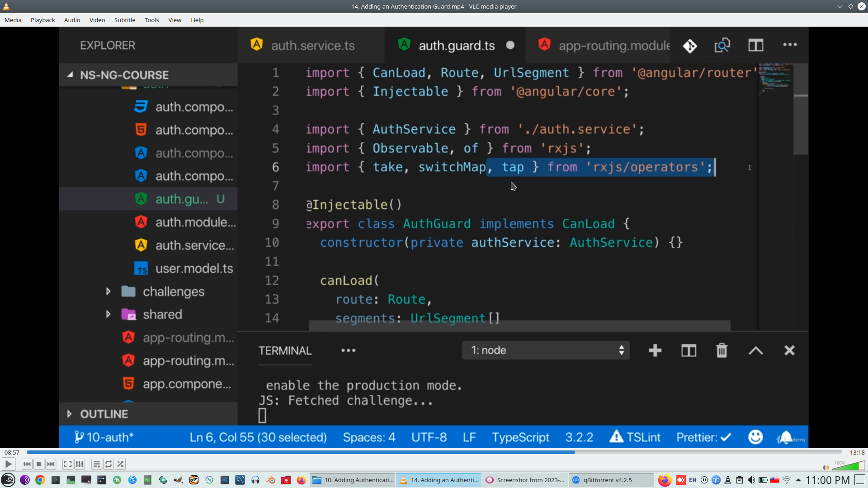Click the Firefox icon in taskbar
This screenshot has width=868, height=488.
click(301, 480)
